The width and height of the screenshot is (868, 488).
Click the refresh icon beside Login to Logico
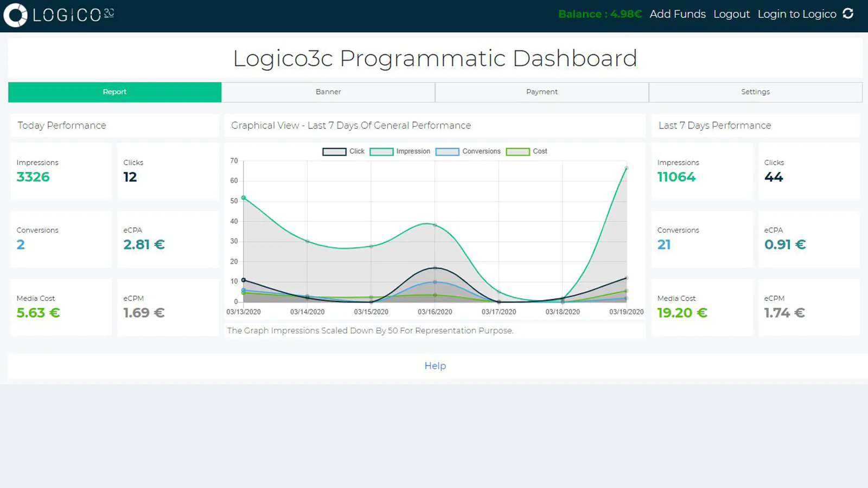pos(848,14)
